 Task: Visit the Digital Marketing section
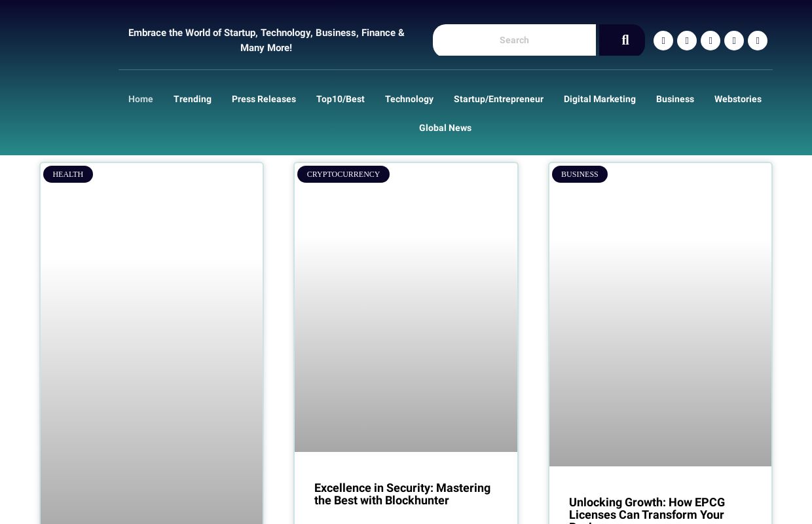pos(600,99)
